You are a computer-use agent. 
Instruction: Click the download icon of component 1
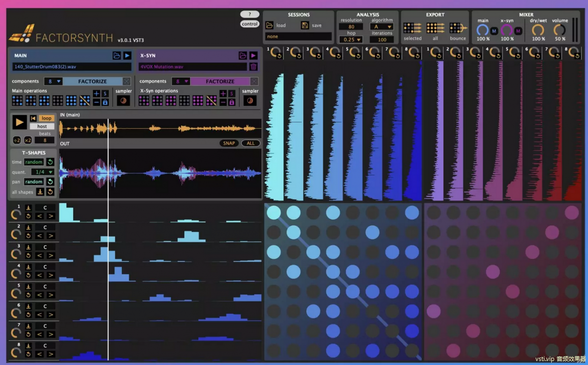28,208
